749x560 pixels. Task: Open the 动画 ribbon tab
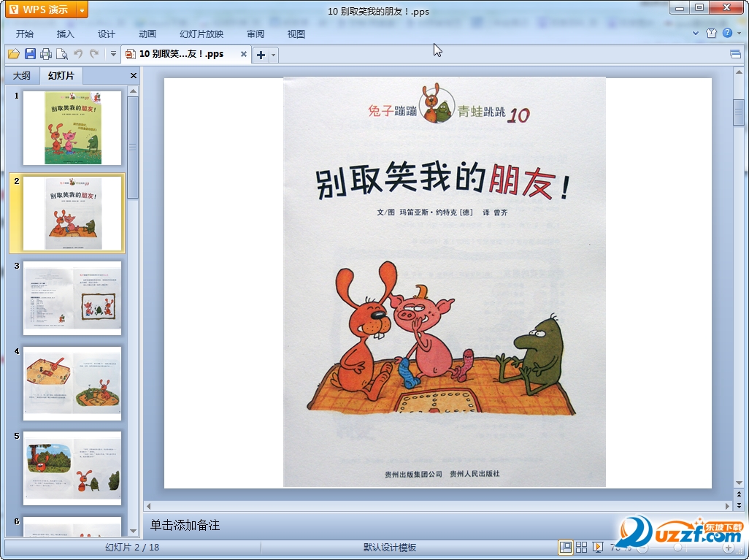tap(147, 34)
